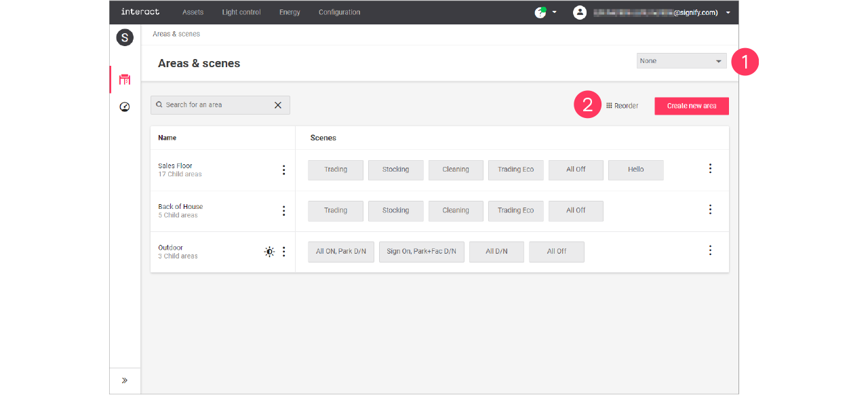Viewport: 868px width, 407px height.
Task: Expand the sidebar with double chevron
Action: (125, 381)
